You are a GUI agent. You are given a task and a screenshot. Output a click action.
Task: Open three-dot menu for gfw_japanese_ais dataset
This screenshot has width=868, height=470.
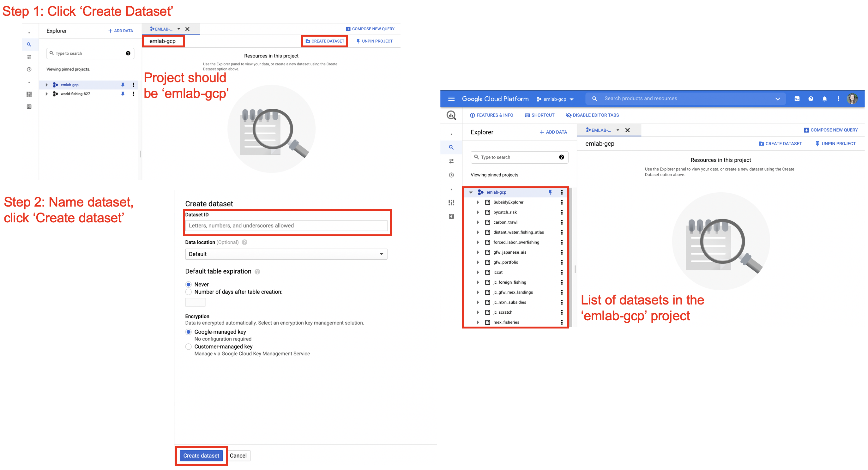[562, 252]
